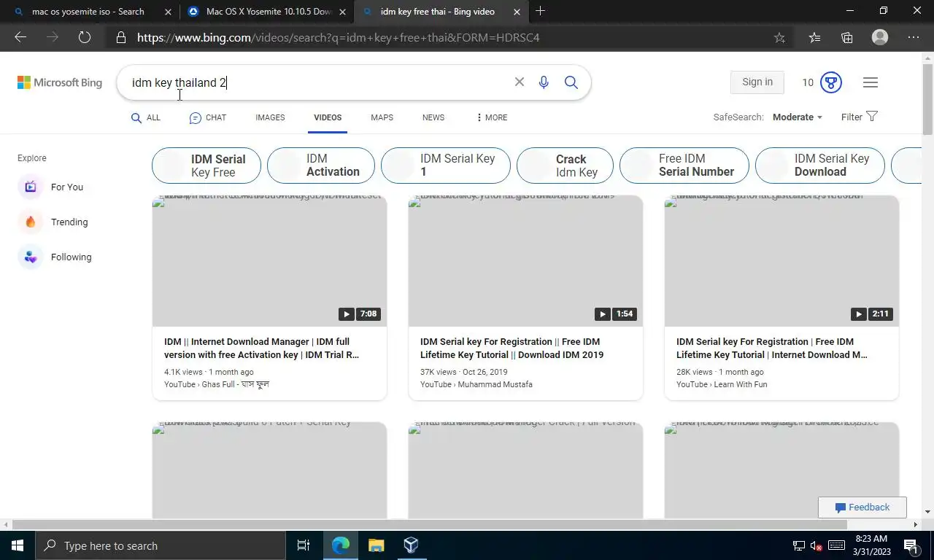Select the IDM Serial Key 1 suggestion
934x560 pixels.
[446, 166]
